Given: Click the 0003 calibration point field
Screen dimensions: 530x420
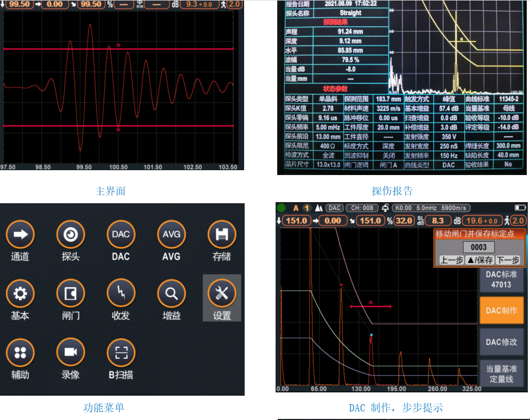Looking at the screenshot, I should point(479,247).
